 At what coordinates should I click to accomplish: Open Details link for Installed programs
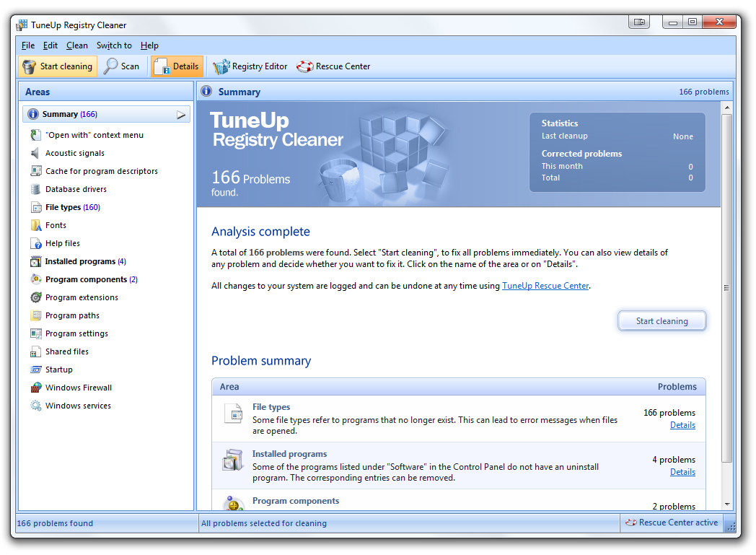tap(682, 472)
